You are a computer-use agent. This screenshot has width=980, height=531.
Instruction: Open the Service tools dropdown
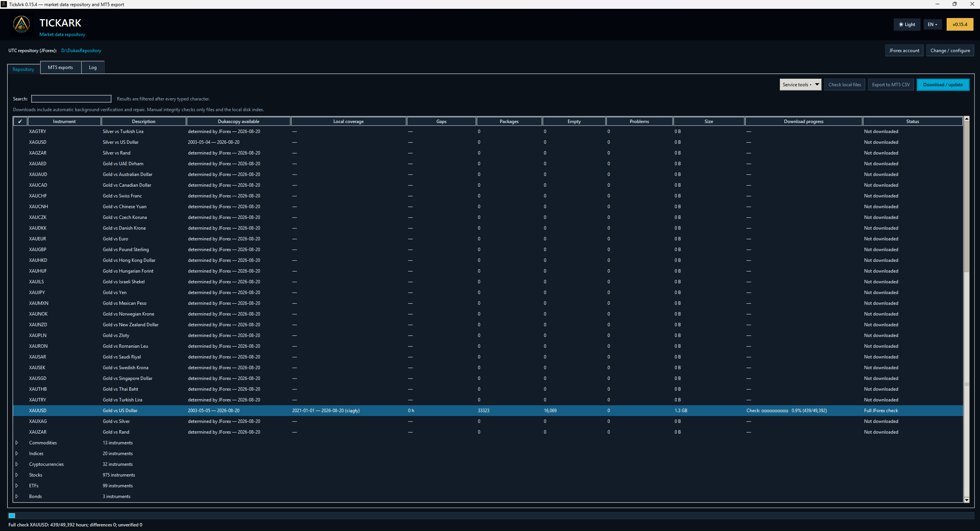coord(800,85)
